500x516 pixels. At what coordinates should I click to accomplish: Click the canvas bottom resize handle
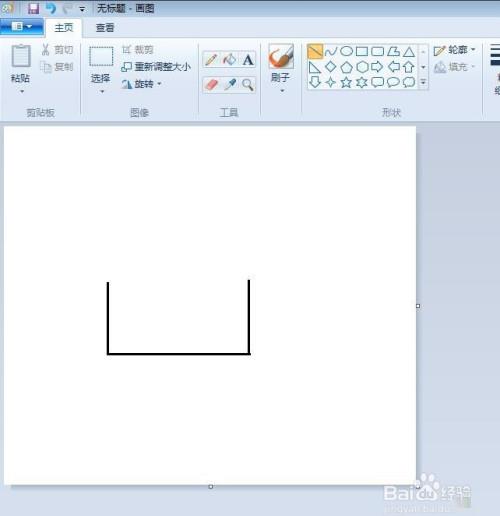pyautogui.click(x=211, y=487)
